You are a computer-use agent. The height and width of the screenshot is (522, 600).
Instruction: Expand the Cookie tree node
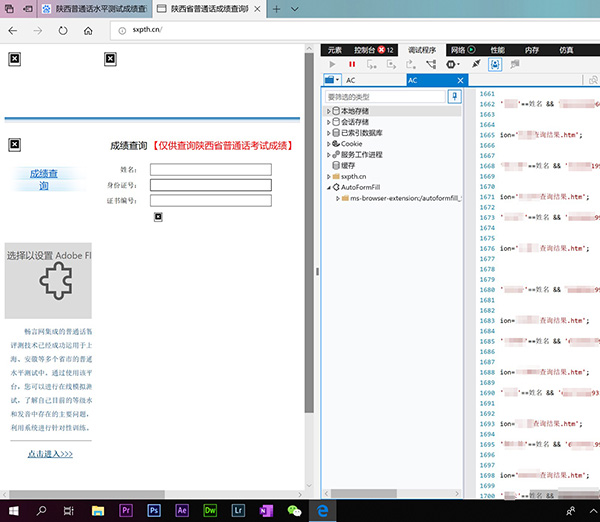[329, 144]
